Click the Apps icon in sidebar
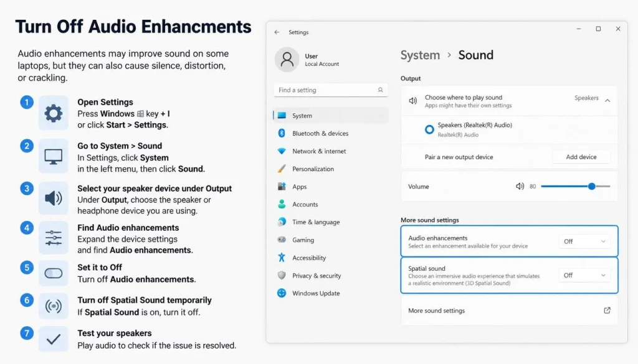This screenshot has width=638, height=364. click(x=282, y=187)
